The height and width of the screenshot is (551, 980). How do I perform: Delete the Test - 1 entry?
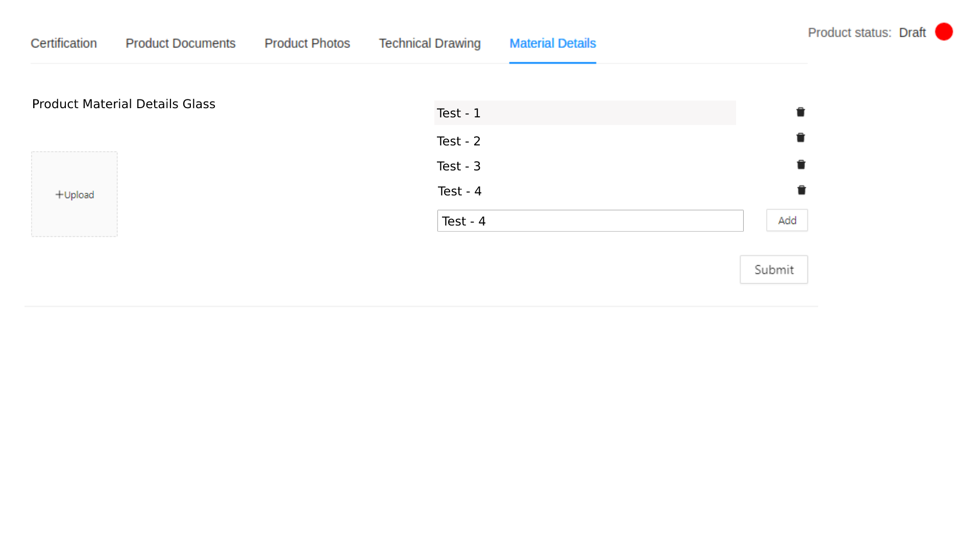coord(800,112)
